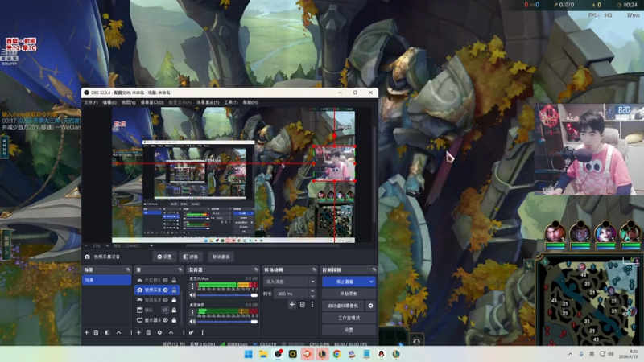Pop out the 混音器 dock panel

pos(256,269)
